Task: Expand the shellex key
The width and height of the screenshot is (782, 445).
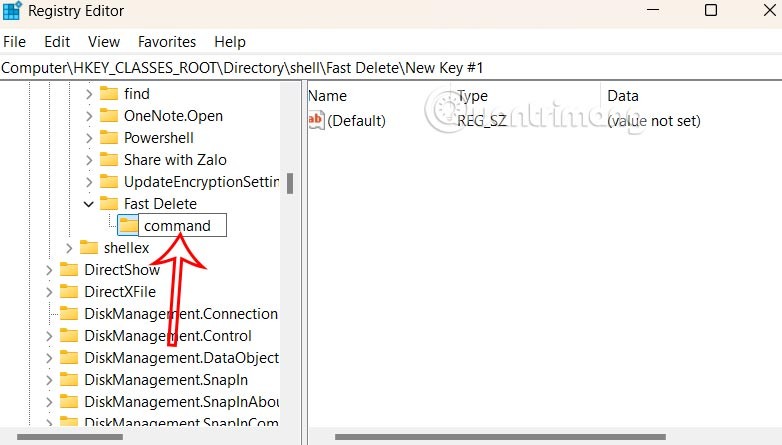Action: pos(68,247)
